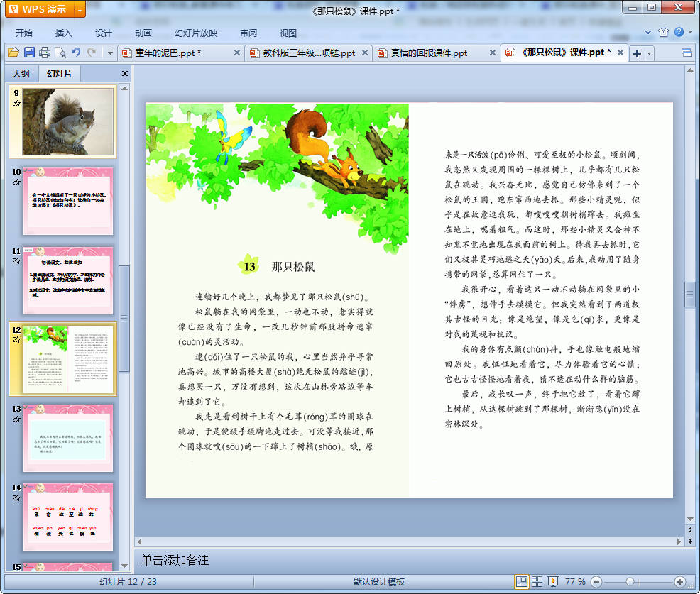The width and height of the screenshot is (700, 594).
Task: Expand the WPS 演示 dropdown arrow
Action: point(80,9)
